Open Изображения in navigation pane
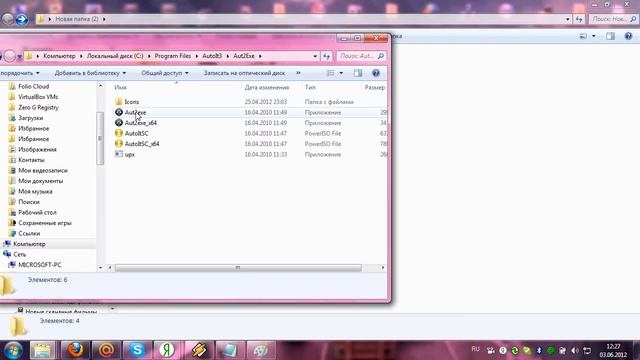The height and width of the screenshot is (360, 640). click(x=37, y=149)
